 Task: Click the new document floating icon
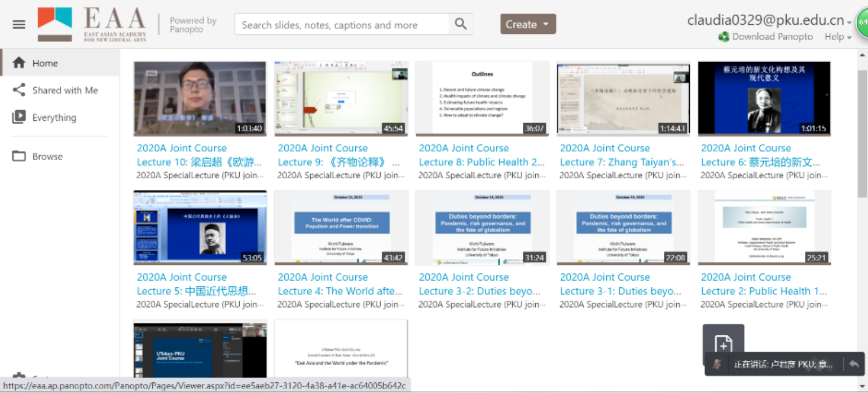(723, 343)
